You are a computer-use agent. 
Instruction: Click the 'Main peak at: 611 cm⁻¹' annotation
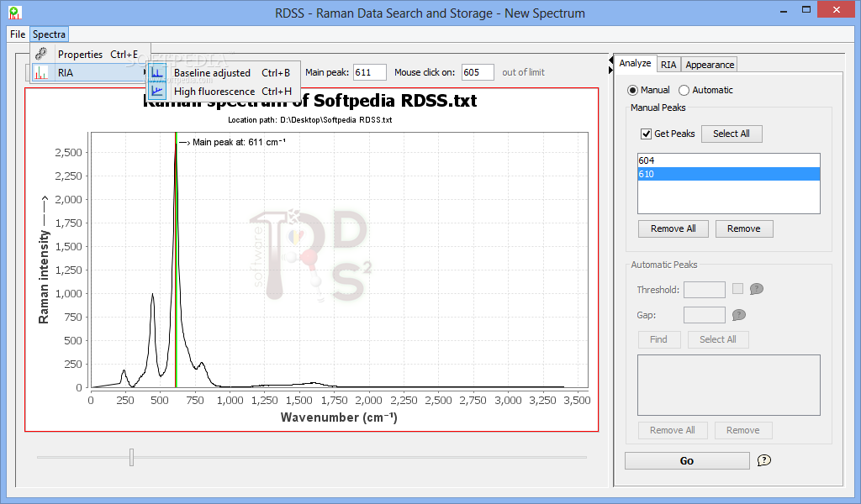click(239, 142)
